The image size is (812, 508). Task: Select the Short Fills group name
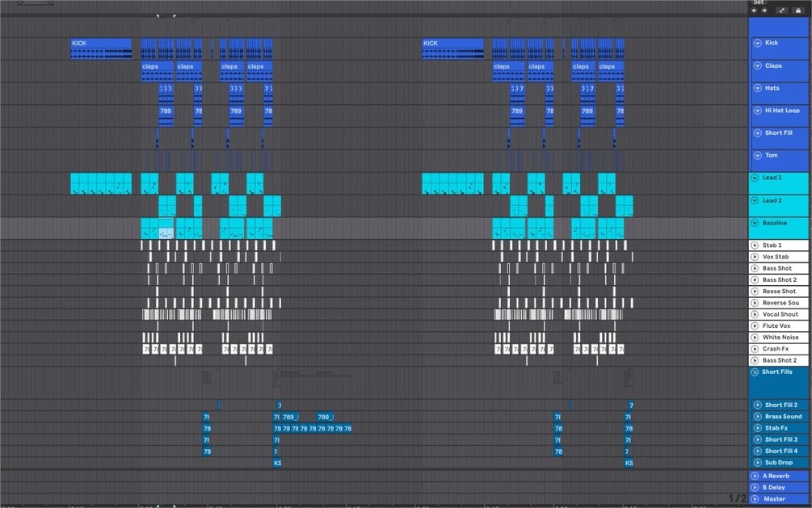776,372
